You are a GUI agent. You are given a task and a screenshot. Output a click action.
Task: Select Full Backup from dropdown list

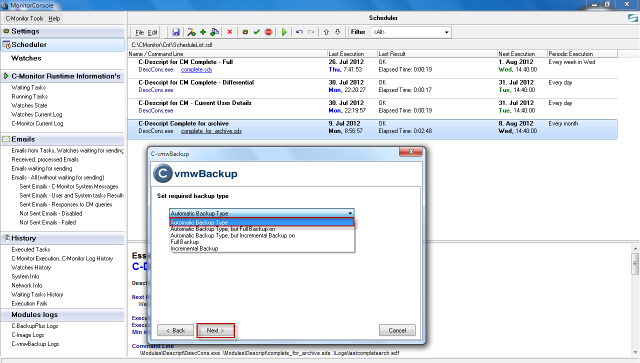point(185,242)
